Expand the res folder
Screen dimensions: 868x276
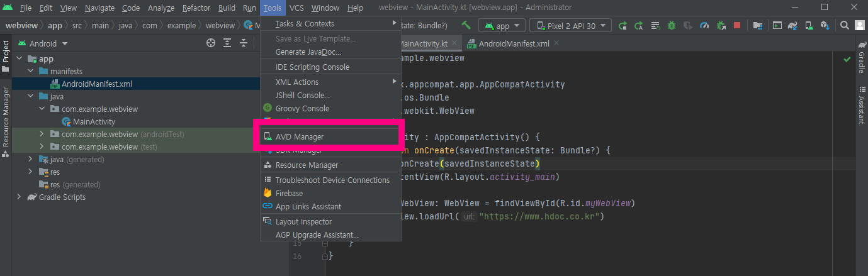tap(31, 172)
